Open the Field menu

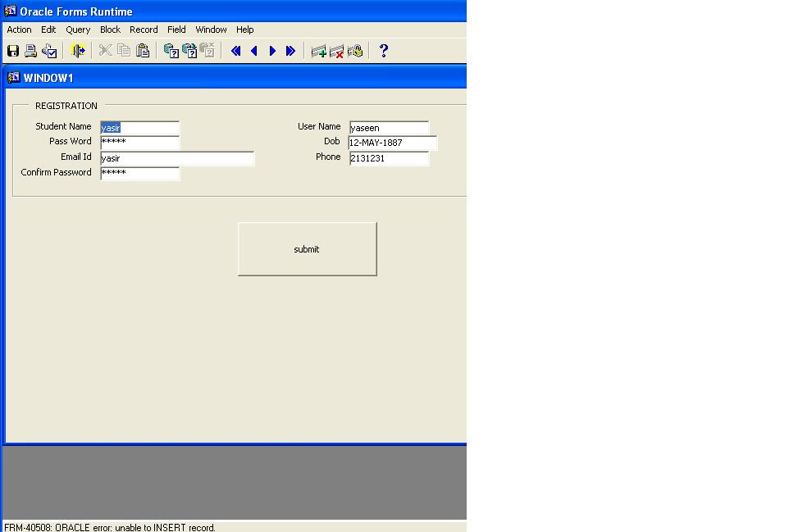tap(176, 30)
